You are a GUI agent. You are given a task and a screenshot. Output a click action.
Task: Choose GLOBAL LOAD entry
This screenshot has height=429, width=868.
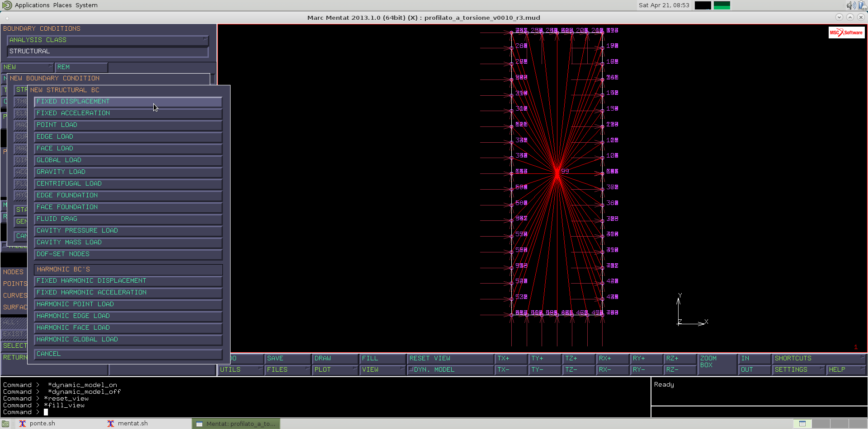click(x=128, y=160)
